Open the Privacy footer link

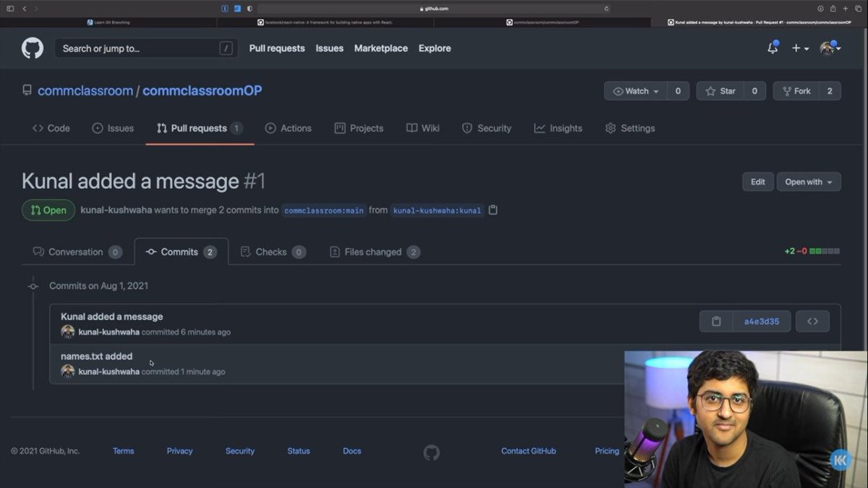[x=179, y=451]
